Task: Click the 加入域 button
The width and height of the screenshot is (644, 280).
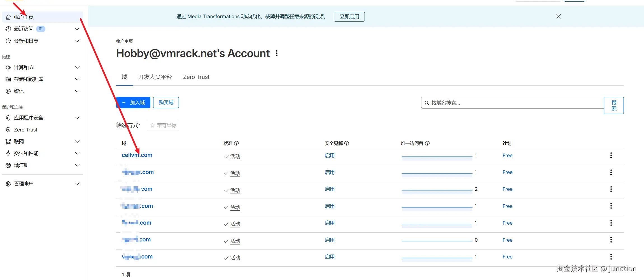Action: pos(133,103)
